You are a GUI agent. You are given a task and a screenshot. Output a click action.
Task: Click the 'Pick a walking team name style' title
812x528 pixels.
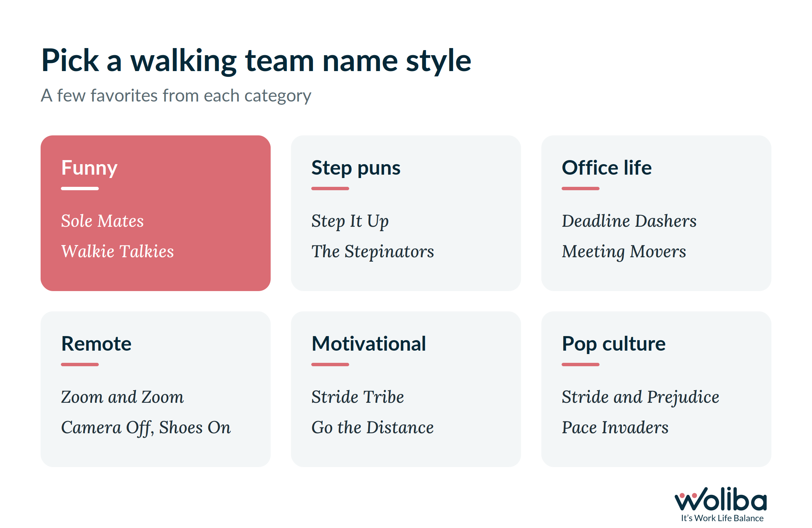pyautogui.click(x=256, y=61)
